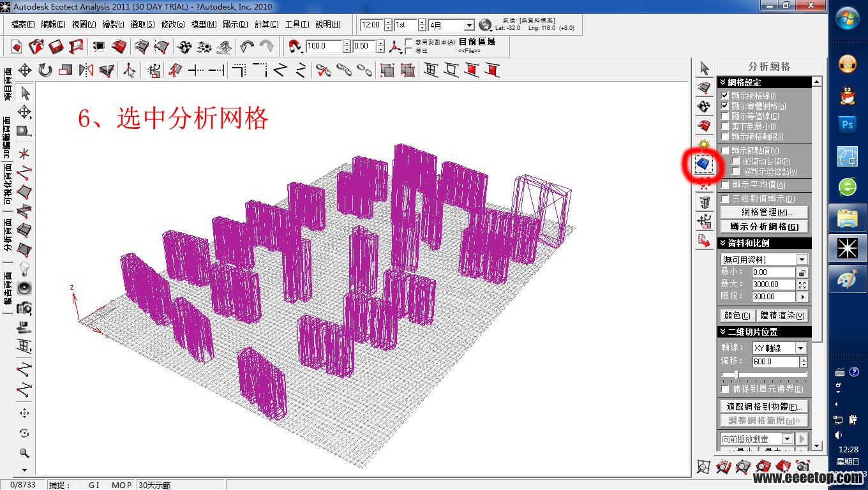Click the red magnet snap icon
Image resolution: width=868 pixels, height=490 pixels.
pos(296,46)
